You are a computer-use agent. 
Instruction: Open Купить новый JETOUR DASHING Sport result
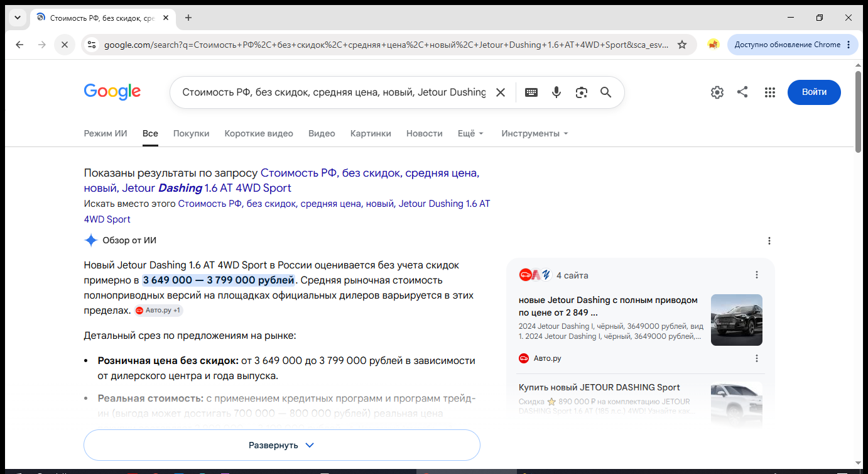pyautogui.click(x=599, y=387)
